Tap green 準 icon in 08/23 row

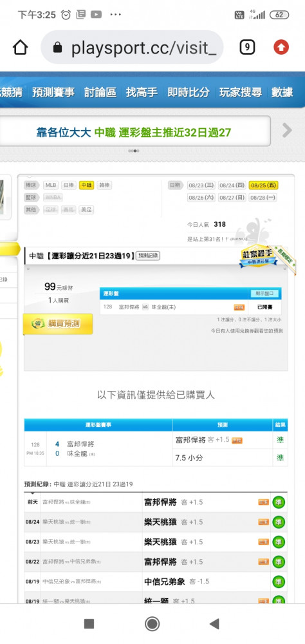(279, 542)
